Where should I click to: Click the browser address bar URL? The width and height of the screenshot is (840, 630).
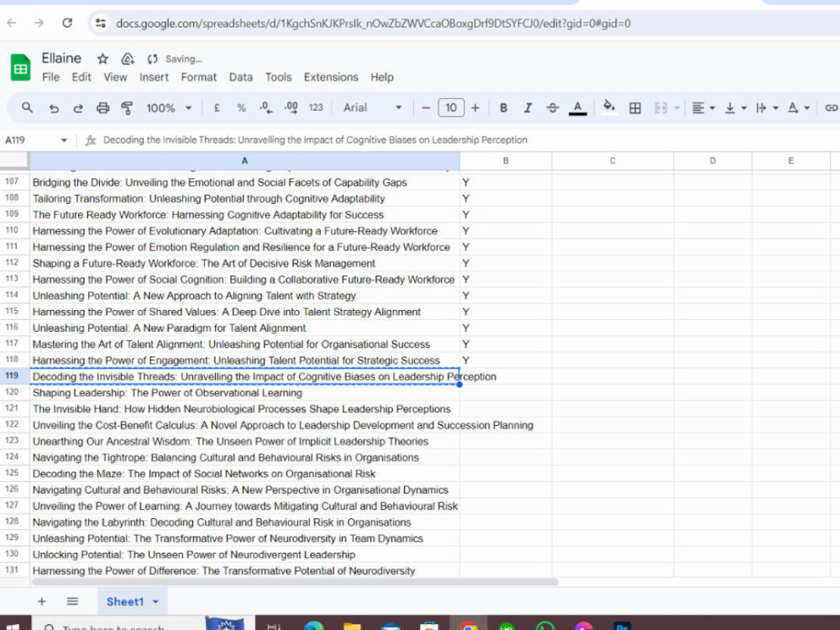click(x=373, y=24)
